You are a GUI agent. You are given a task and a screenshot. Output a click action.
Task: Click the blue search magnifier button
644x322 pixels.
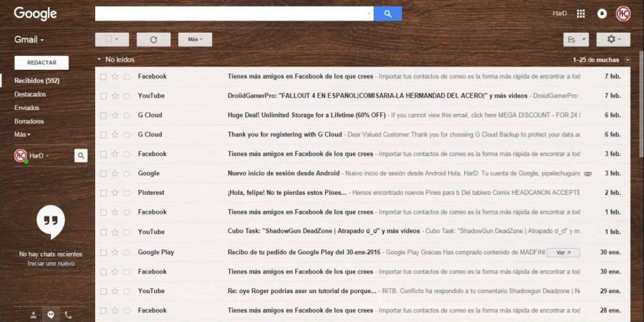click(x=387, y=13)
